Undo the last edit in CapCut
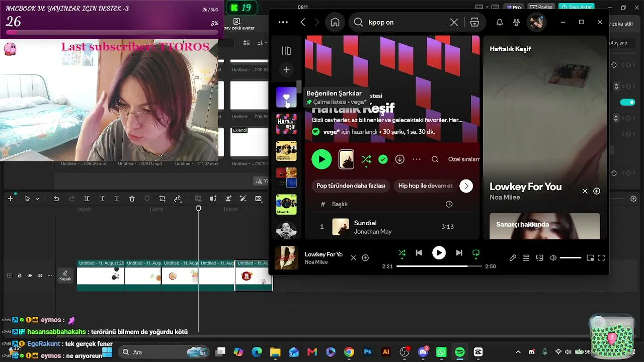Image resolution: width=644 pixels, height=362 pixels. tap(56, 199)
